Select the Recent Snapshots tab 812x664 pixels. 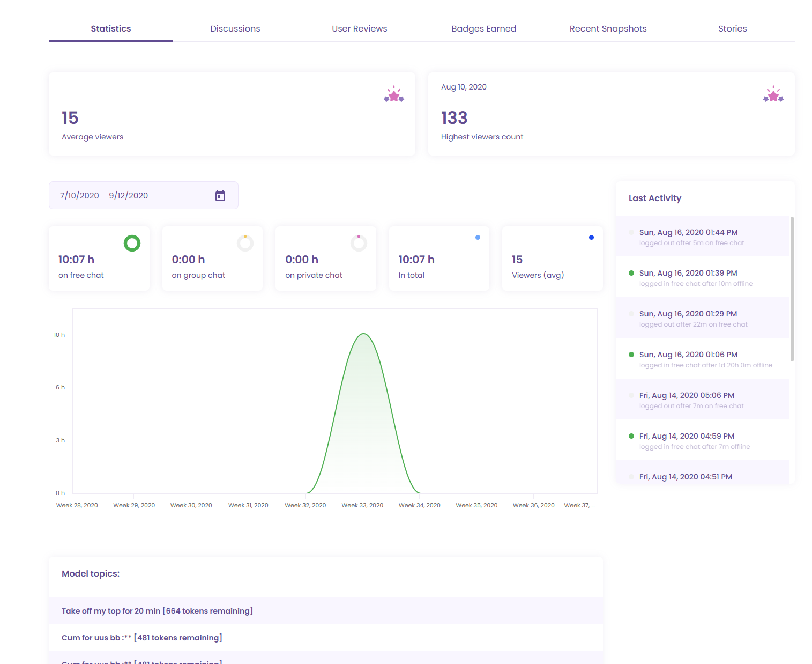608,29
